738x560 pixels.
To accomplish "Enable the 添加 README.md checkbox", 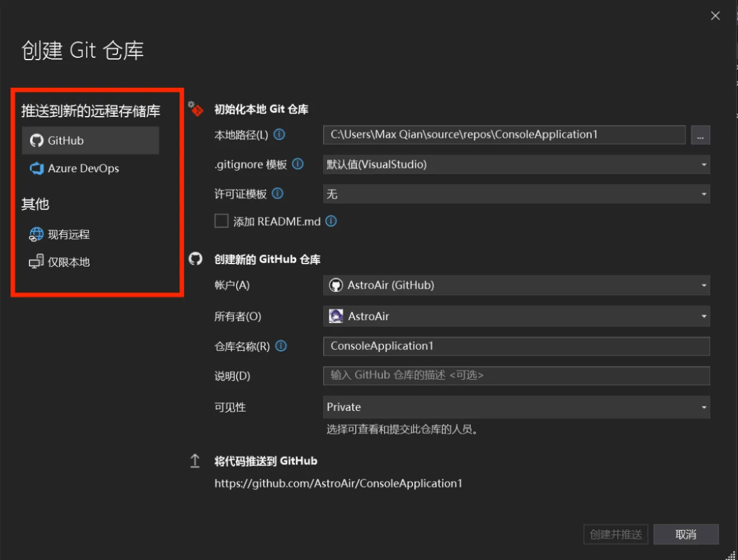I will pyautogui.click(x=222, y=221).
